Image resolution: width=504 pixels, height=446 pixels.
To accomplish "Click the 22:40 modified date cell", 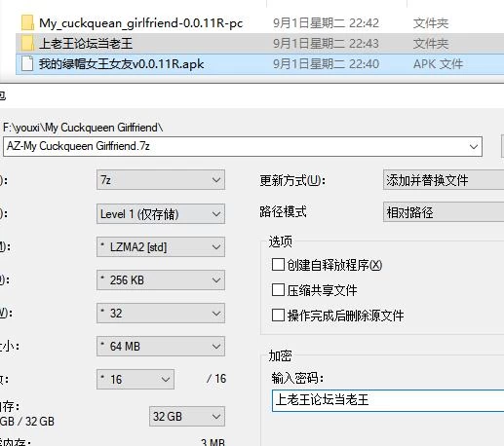I will click(x=326, y=64).
